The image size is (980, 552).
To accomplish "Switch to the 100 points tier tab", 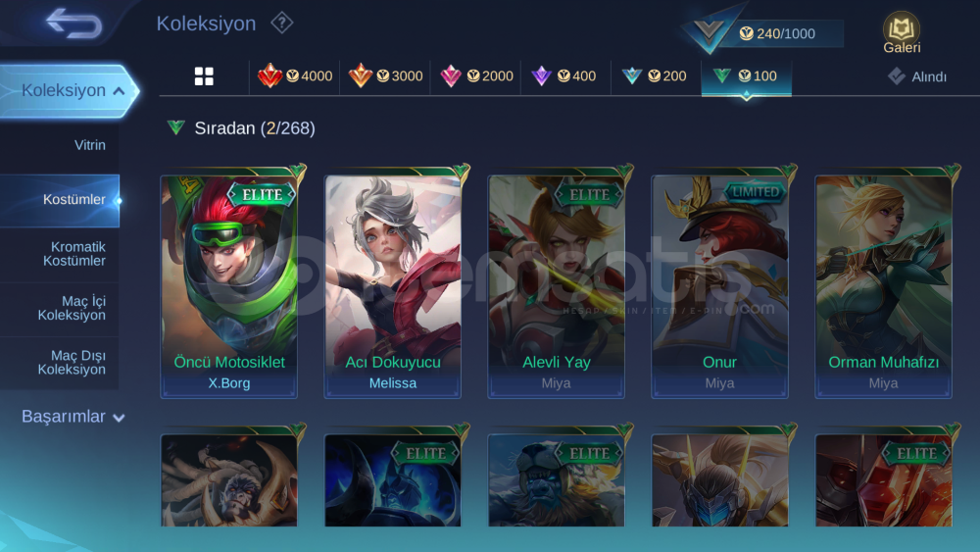I will [x=746, y=76].
